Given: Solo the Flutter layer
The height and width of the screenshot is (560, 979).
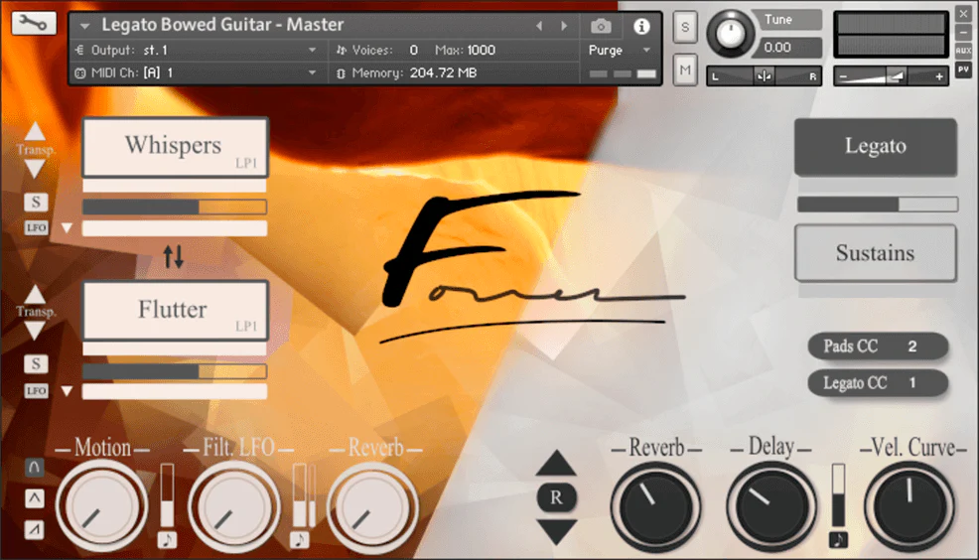Looking at the screenshot, I should click(36, 363).
